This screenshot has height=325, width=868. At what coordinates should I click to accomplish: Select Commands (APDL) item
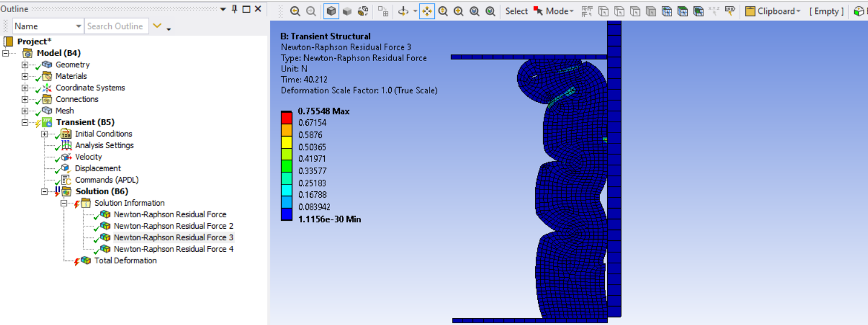[x=107, y=180]
